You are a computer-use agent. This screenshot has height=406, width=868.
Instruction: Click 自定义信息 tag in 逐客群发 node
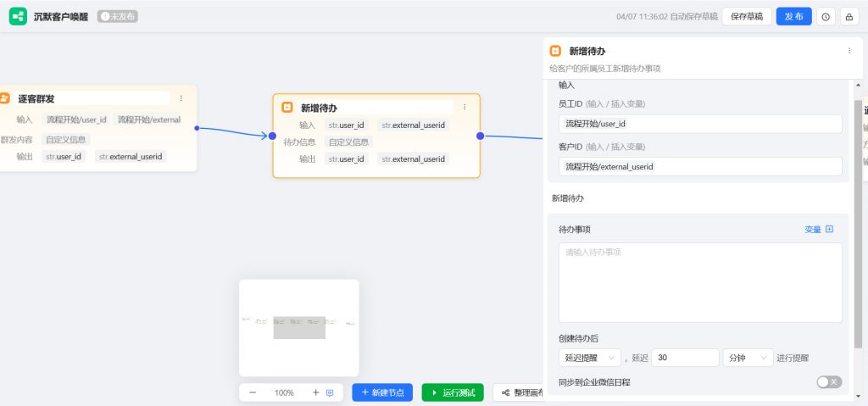pyautogui.click(x=65, y=140)
